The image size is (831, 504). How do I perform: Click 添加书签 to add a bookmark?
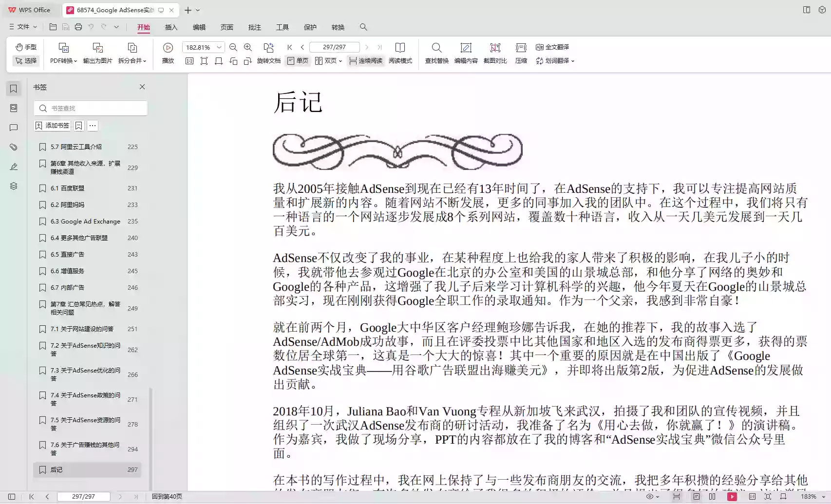pos(52,125)
